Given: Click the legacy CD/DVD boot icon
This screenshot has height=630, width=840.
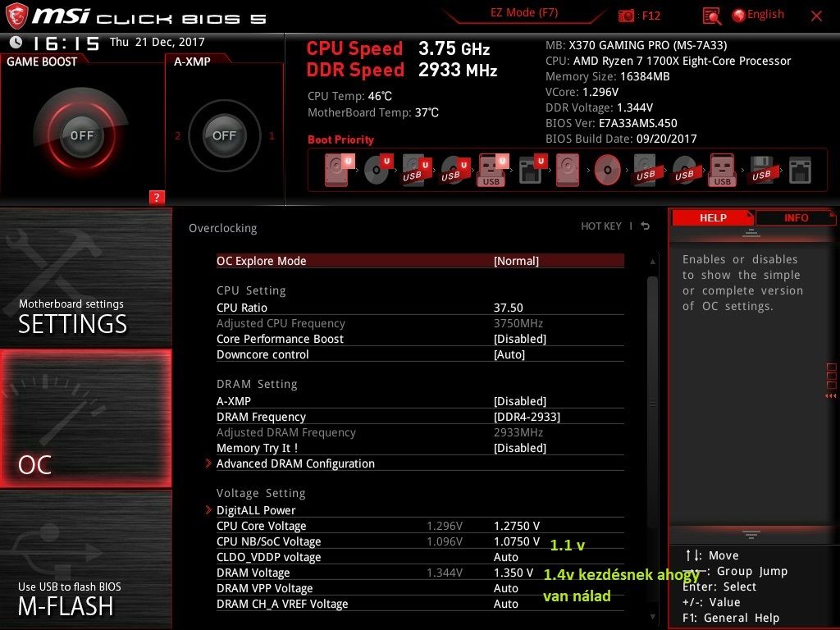Looking at the screenshot, I should 608,170.
